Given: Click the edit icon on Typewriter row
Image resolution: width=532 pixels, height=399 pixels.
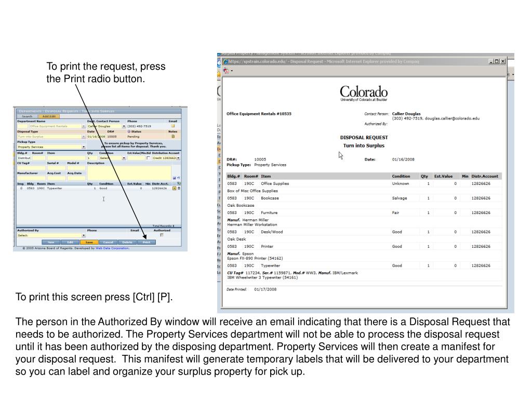Looking at the screenshot, I should point(175,188).
